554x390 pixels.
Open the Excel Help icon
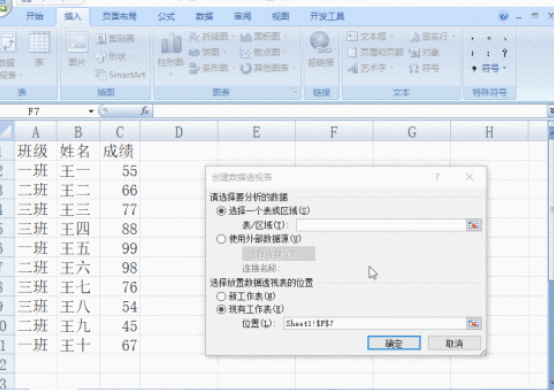pyautogui.click(x=503, y=16)
